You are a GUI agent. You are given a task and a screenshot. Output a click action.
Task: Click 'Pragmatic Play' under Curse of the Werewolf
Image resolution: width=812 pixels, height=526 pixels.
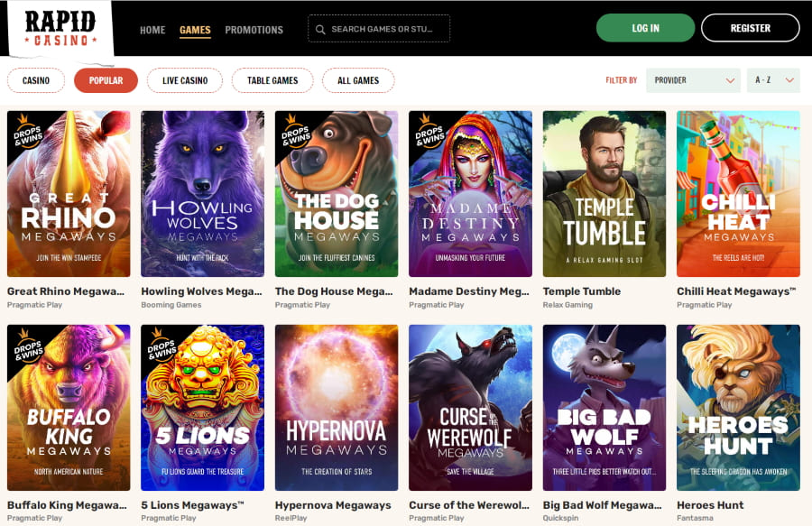tap(436, 518)
